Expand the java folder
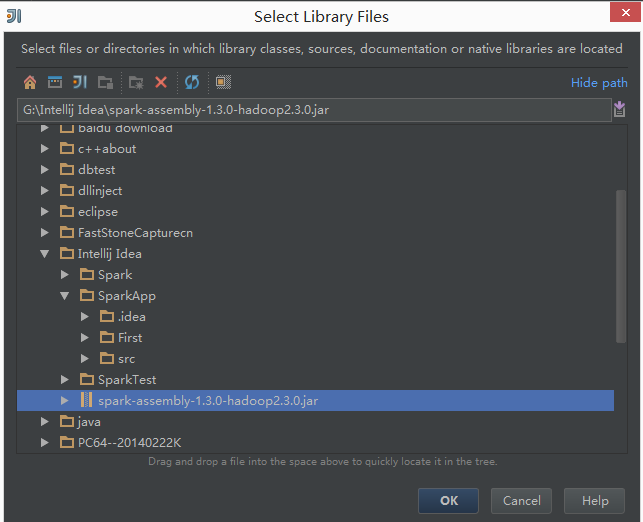The image size is (643, 522). click(45, 422)
